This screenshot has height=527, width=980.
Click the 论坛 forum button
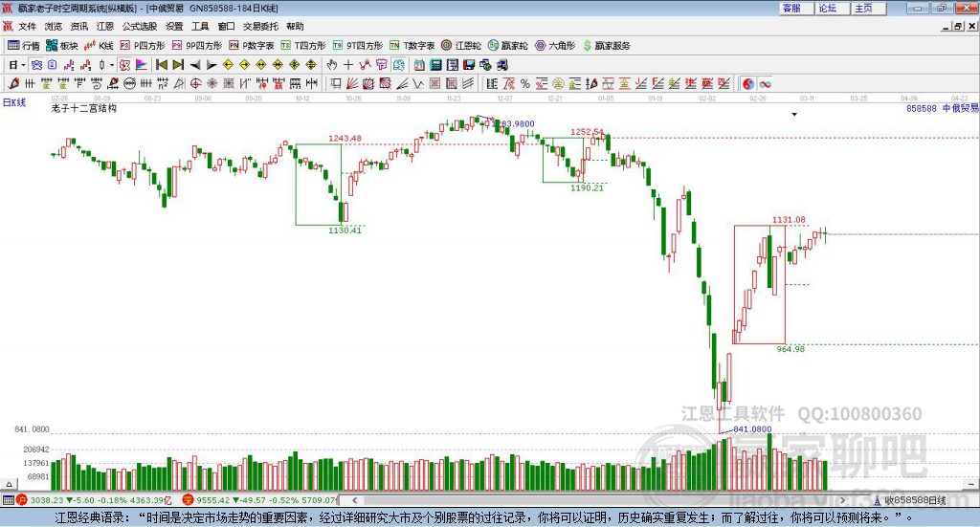click(x=832, y=8)
